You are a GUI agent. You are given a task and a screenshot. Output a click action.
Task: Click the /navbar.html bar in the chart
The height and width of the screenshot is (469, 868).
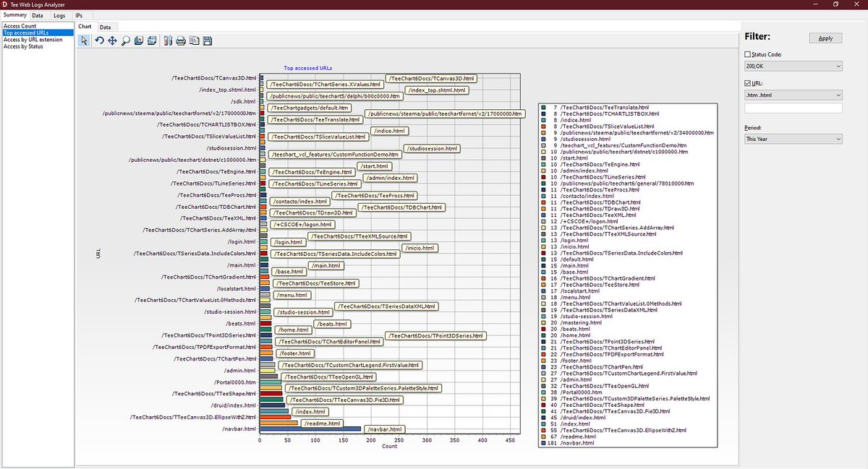(x=310, y=429)
